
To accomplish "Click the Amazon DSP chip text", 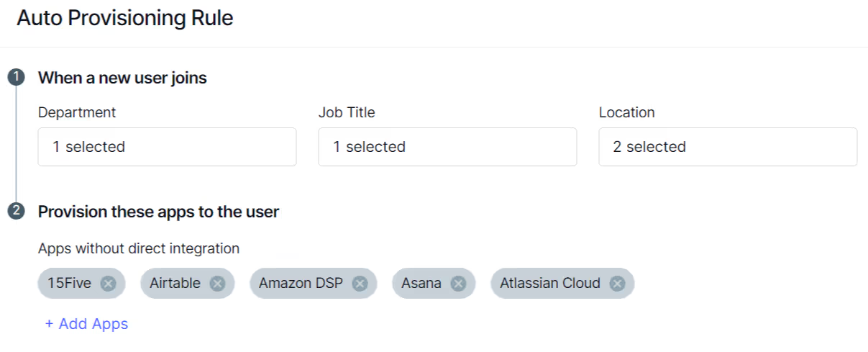I will pos(301,284).
